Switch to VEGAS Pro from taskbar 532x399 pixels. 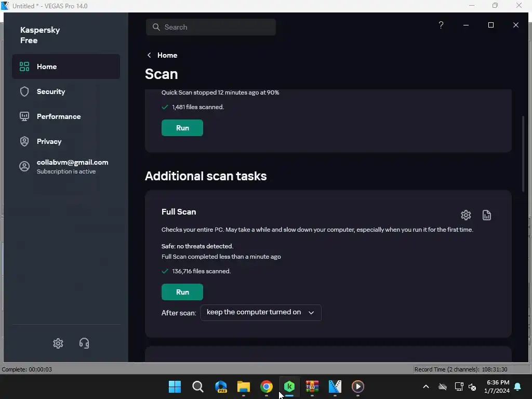point(335,387)
